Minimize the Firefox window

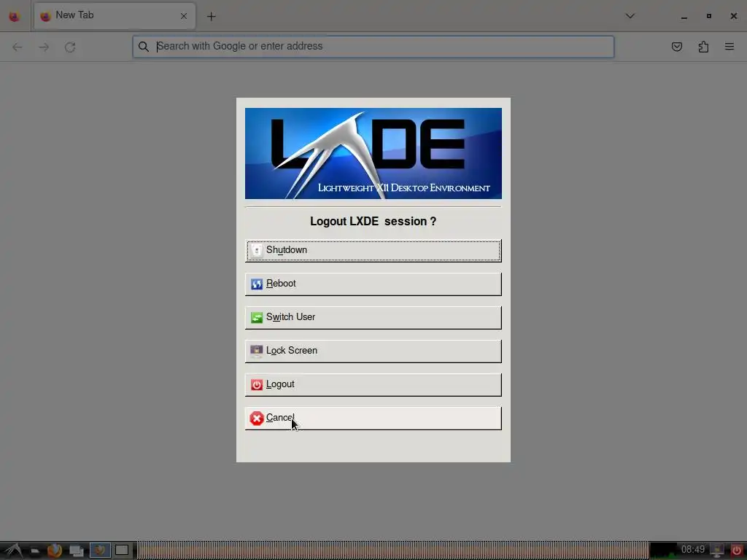(x=684, y=16)
